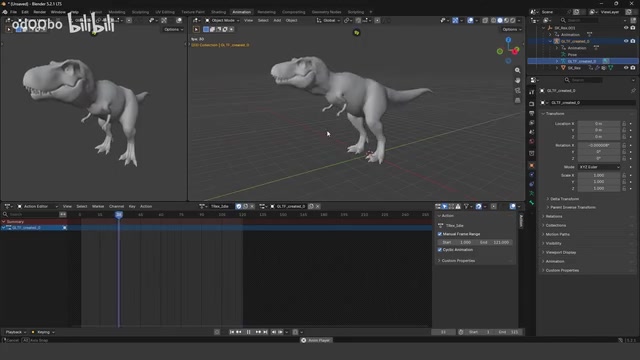The image size is (640, 360).
Task: Toggle lock on Location X
Action: pos(624,123)
